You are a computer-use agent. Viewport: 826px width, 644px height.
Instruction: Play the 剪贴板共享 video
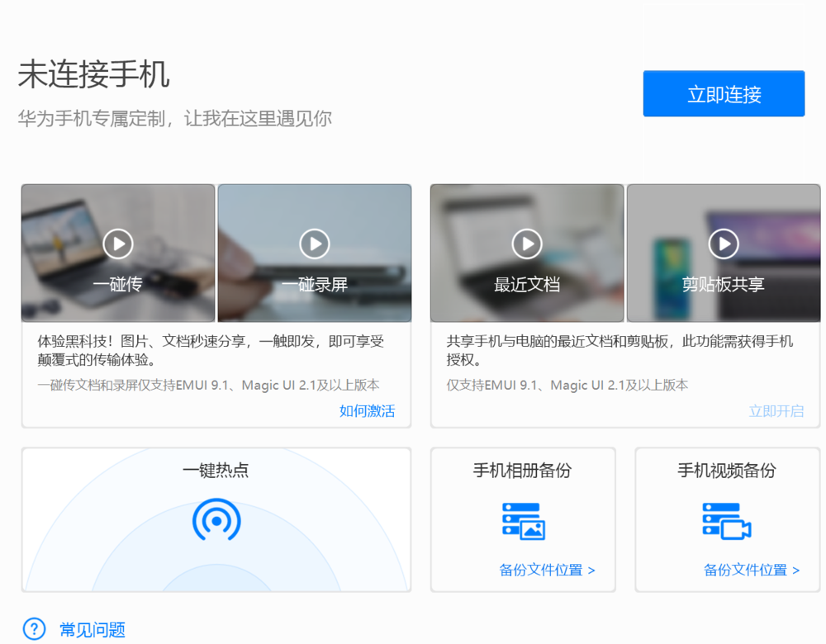coord(724,244)
